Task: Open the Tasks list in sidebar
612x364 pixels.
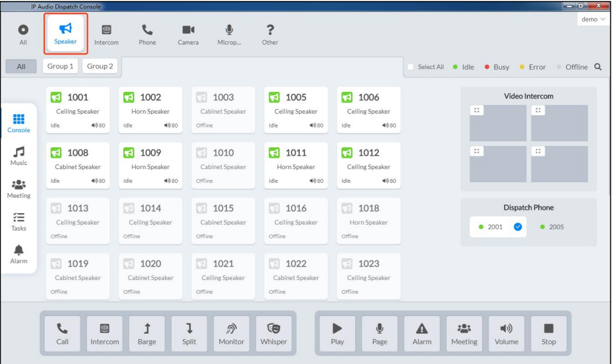Action: tap(18, 222)
